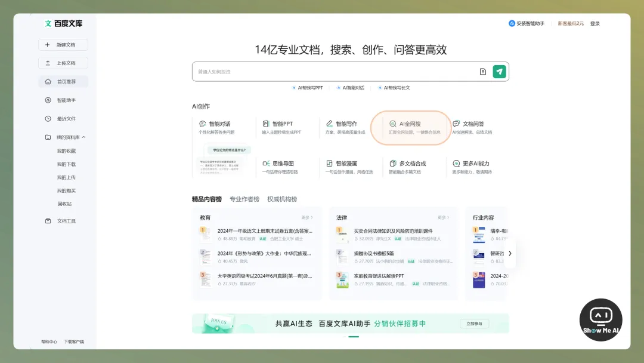
Task: Open 智能助手 in the sidebar
Action: 63,100
